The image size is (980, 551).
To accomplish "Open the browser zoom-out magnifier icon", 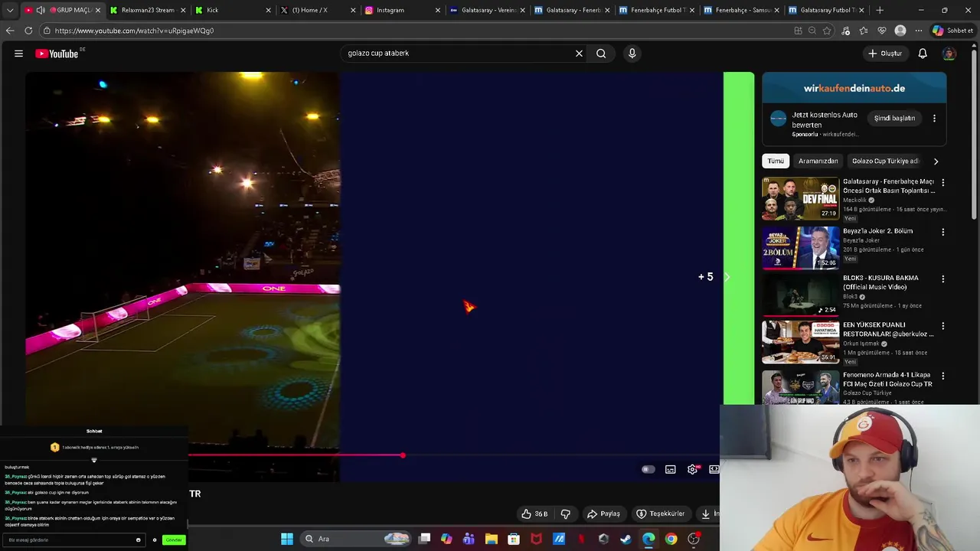I will [x=812, y=31].
